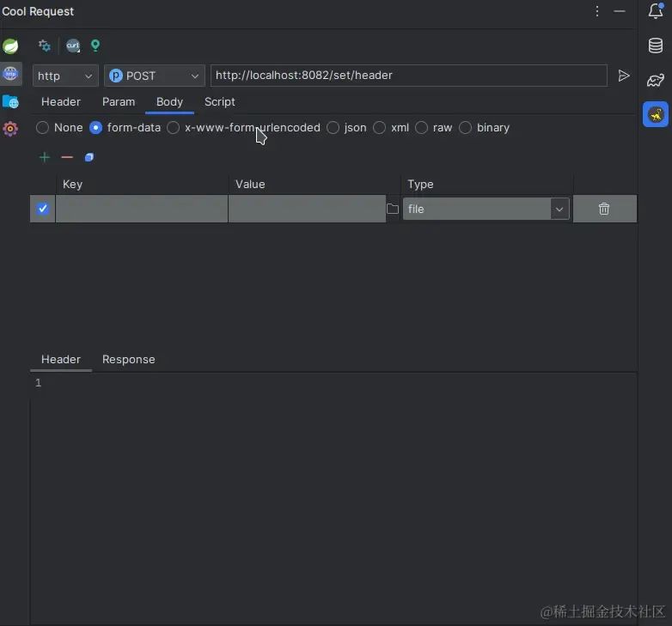This screenshot has height=626, width=672.
Task: Hide the Cool Request panel
Action: tap(620, 11)
